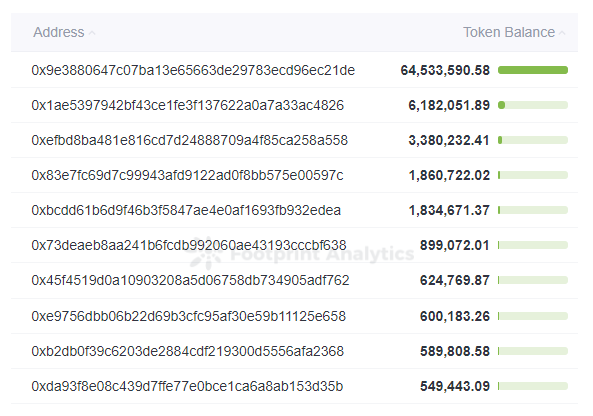Select address starting with 0xbcdd61b6d9f4
This screenshot has height=416, width=593.
pyautogui.click(x=186, y=210)
